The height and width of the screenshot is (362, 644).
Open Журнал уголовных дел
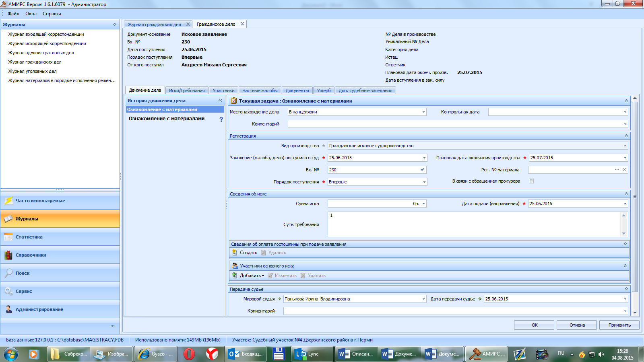pyautogui.click(x=32, y=71)
